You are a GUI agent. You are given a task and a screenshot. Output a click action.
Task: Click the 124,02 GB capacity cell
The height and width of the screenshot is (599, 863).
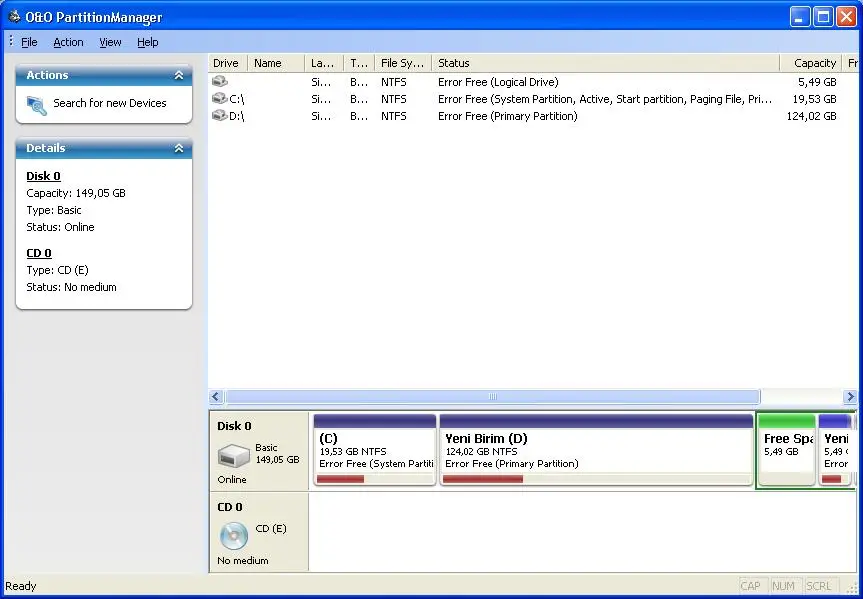click(811, 116)
